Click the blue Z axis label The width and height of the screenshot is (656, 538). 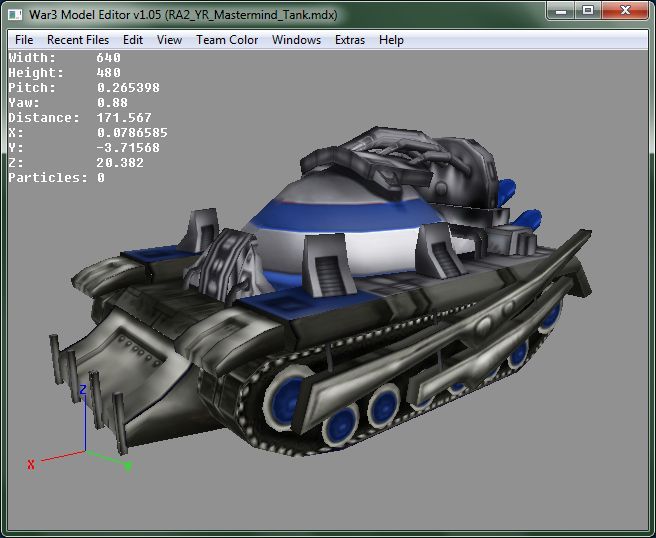pos(83,390)
